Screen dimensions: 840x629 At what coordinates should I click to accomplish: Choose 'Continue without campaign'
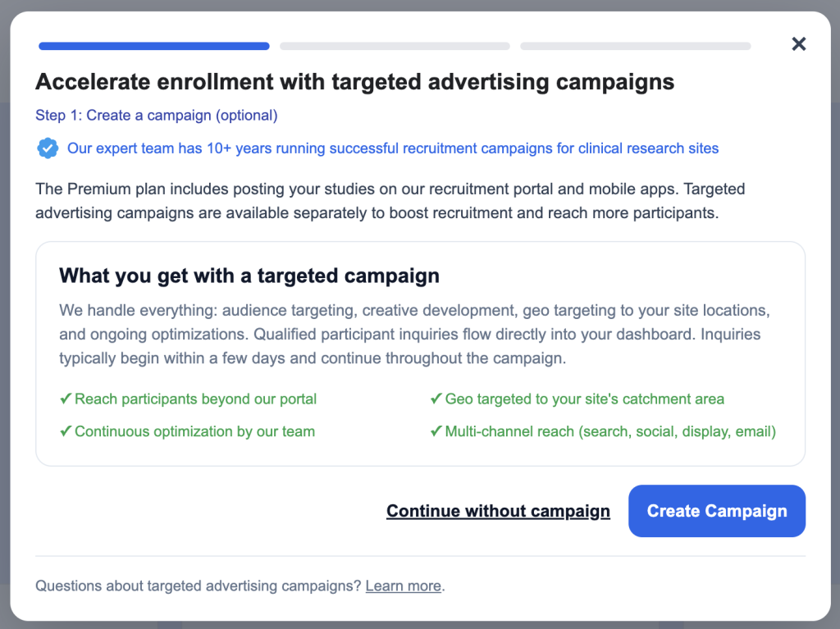498,511
